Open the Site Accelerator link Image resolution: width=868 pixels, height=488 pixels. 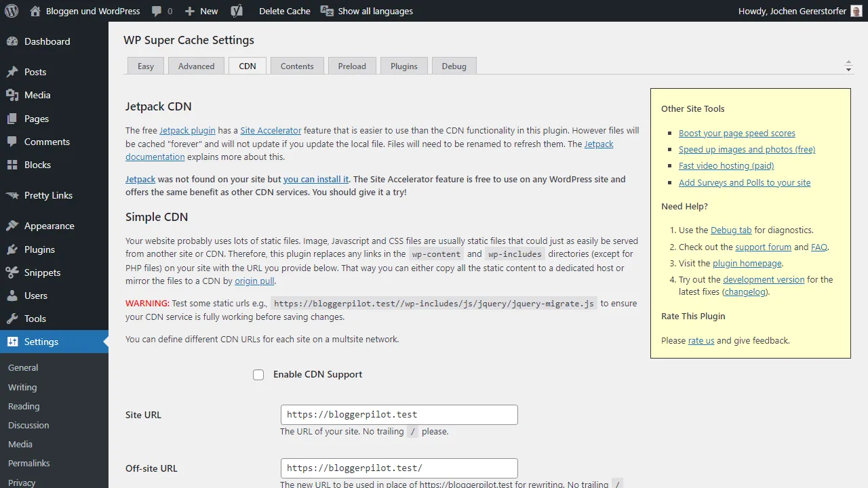coord(271,130)
